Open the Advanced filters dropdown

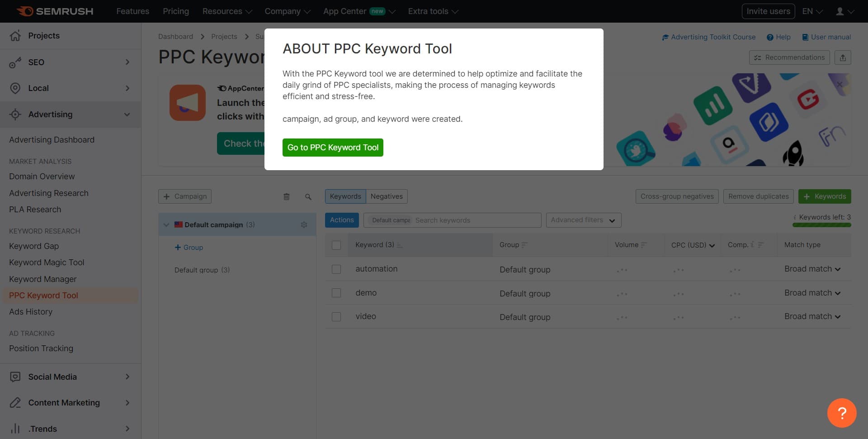[583, 220]
